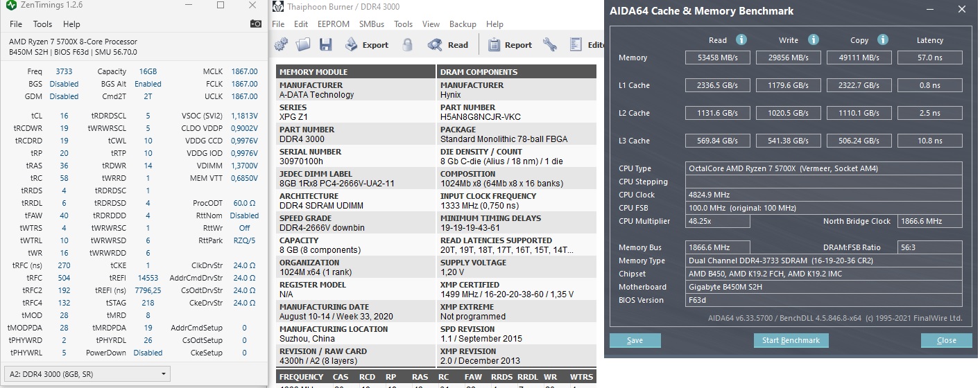This screenshot has width=980, height=388.
Task: Click the Read info icon beside Memory
Action: [741, 40]
